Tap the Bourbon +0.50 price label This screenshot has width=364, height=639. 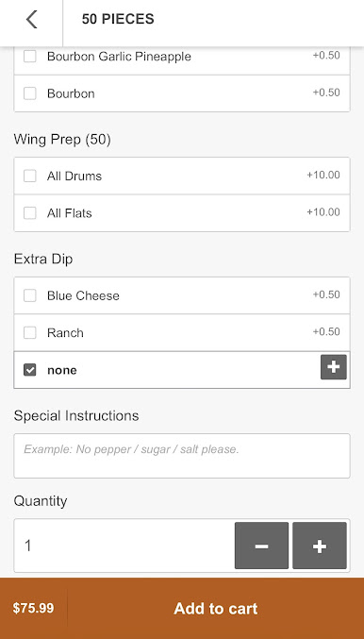(326, 92)
